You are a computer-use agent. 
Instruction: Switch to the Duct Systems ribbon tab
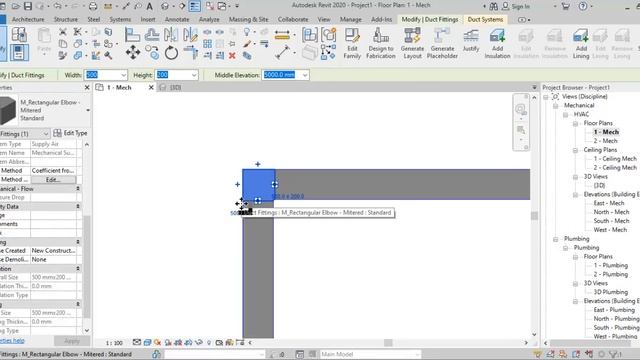[x=485, y=19]
